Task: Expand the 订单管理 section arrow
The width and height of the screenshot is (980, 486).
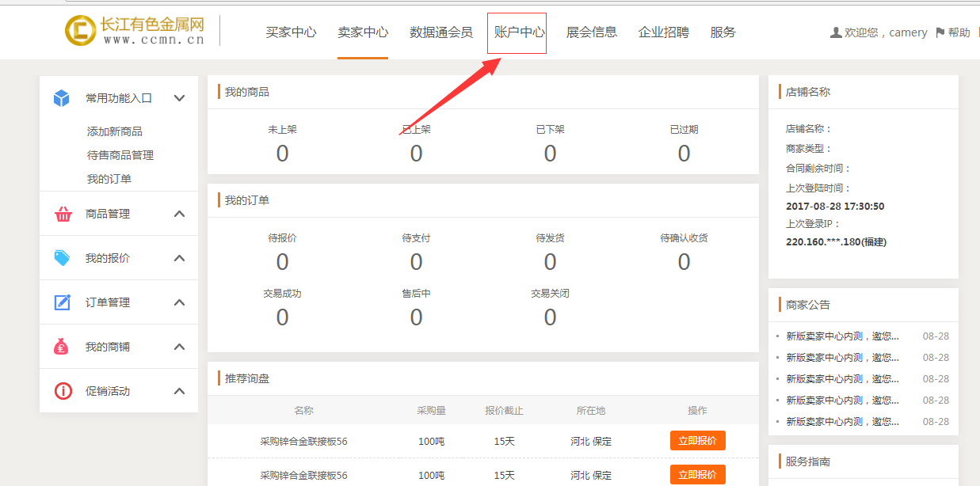Action: pyautogui.click(x=179, y=302)
